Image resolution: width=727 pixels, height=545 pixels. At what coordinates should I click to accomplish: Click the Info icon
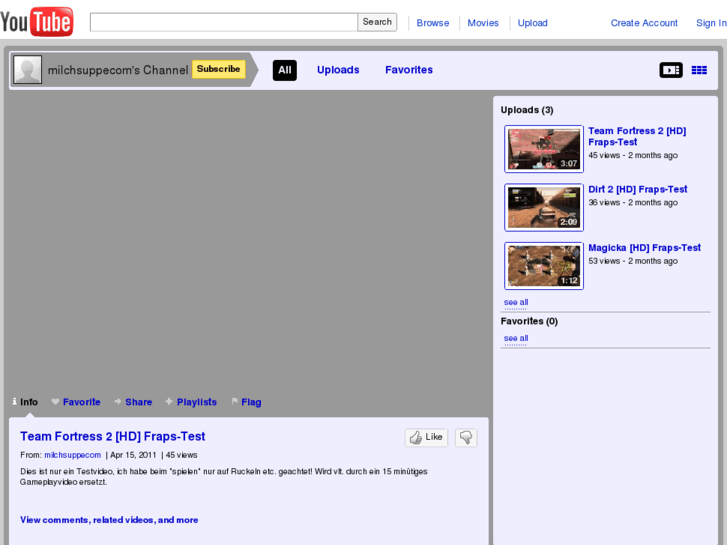point(14,402)
